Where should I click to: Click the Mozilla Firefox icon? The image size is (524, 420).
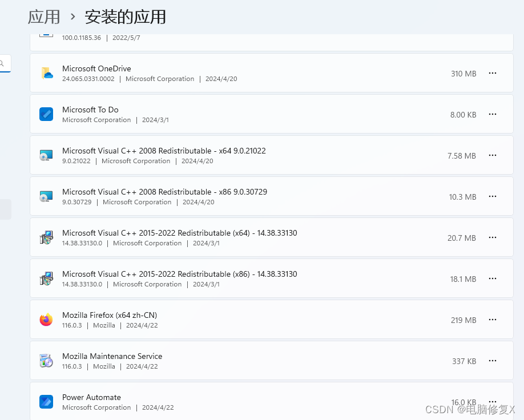(46, 320)
